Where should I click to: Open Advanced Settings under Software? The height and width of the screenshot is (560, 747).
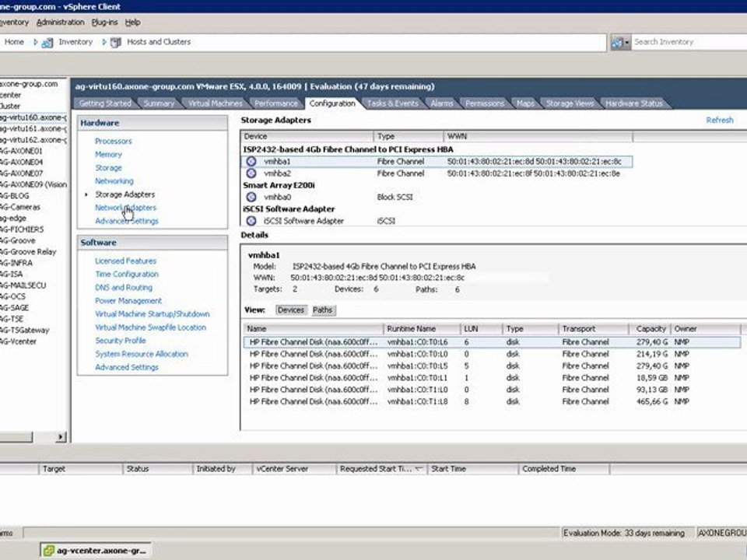point(127,368)
